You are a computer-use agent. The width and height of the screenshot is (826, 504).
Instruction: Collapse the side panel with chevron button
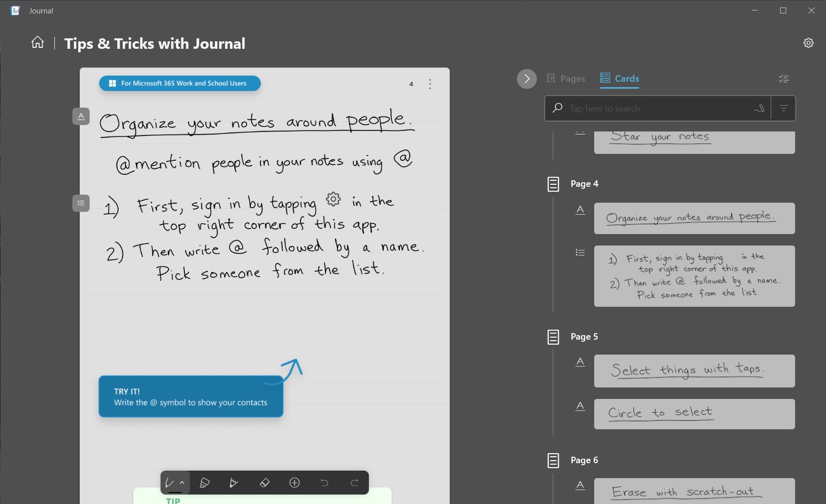click(x=527, y=79)
